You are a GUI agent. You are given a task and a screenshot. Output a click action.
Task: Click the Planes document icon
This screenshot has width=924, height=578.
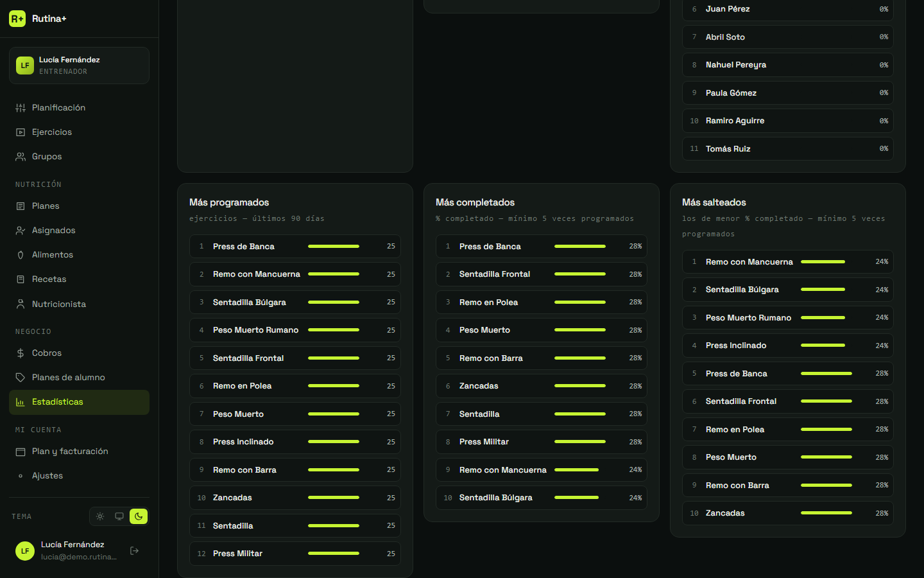tap(21, 206)
